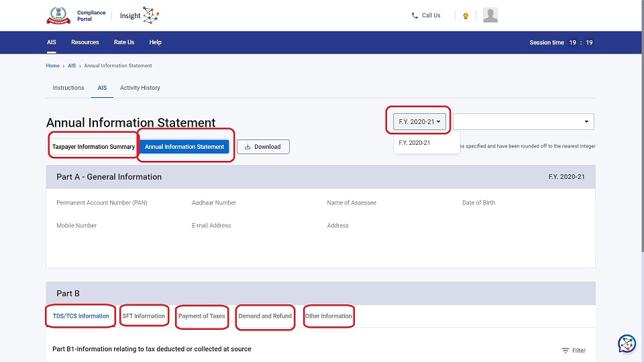Image resolution: width=644 pixels, height=362 pixels.
Task: Switch to the Instructions tab
Action: pyautogui.click(x=68, y=88)
